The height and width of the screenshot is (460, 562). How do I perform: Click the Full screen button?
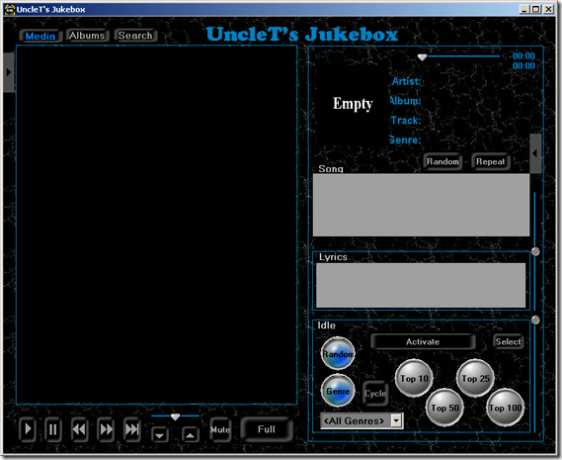pos(266,429)
